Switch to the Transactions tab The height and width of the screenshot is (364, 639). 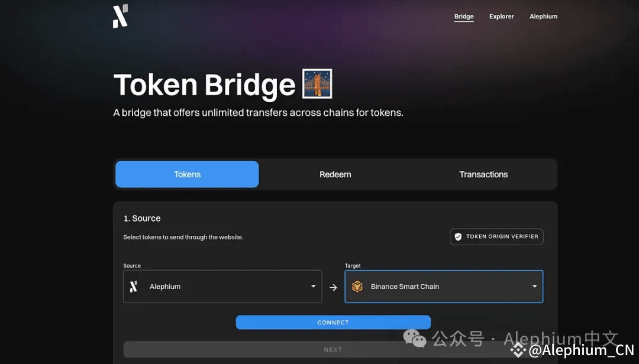coord(483,174)
